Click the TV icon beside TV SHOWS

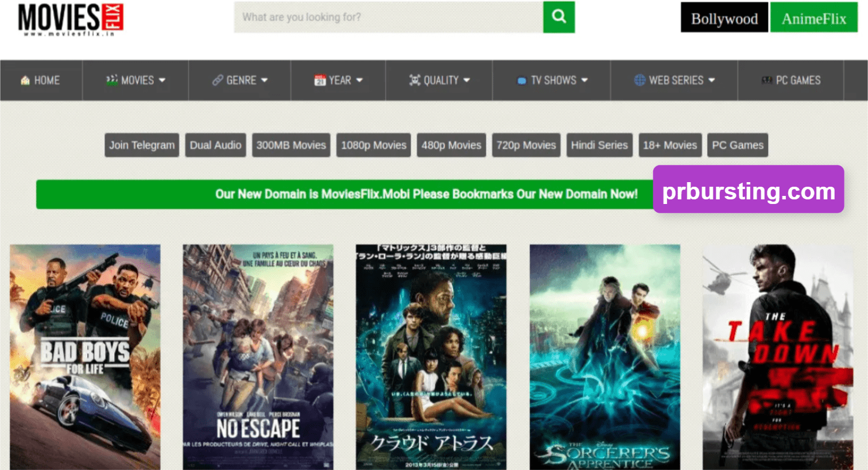521,80
